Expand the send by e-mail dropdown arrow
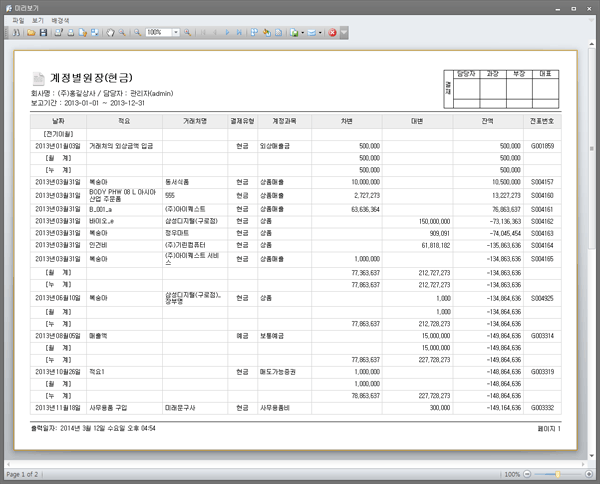 [320, 32]
